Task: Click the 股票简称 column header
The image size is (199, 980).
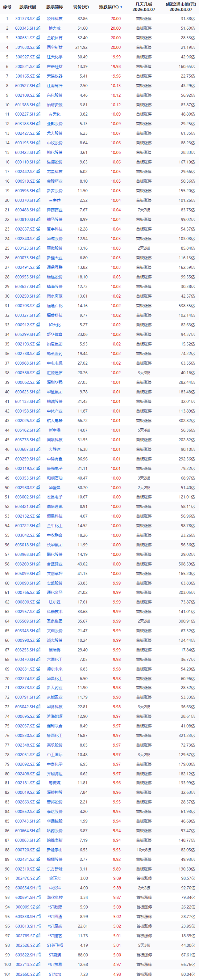Action: coord(55,7)
